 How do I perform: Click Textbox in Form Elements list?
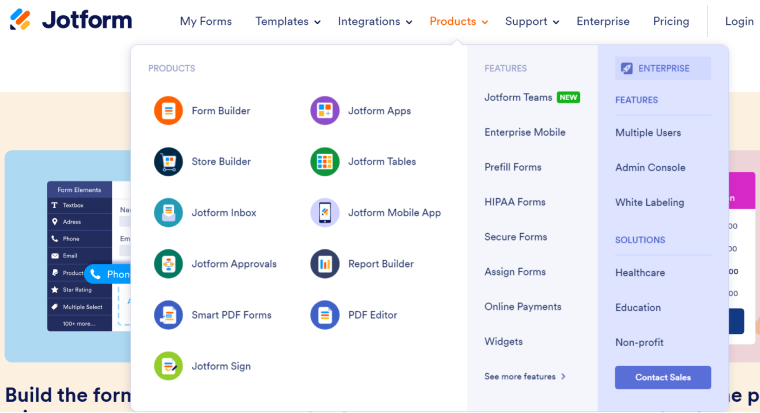[x=73, y=205]
